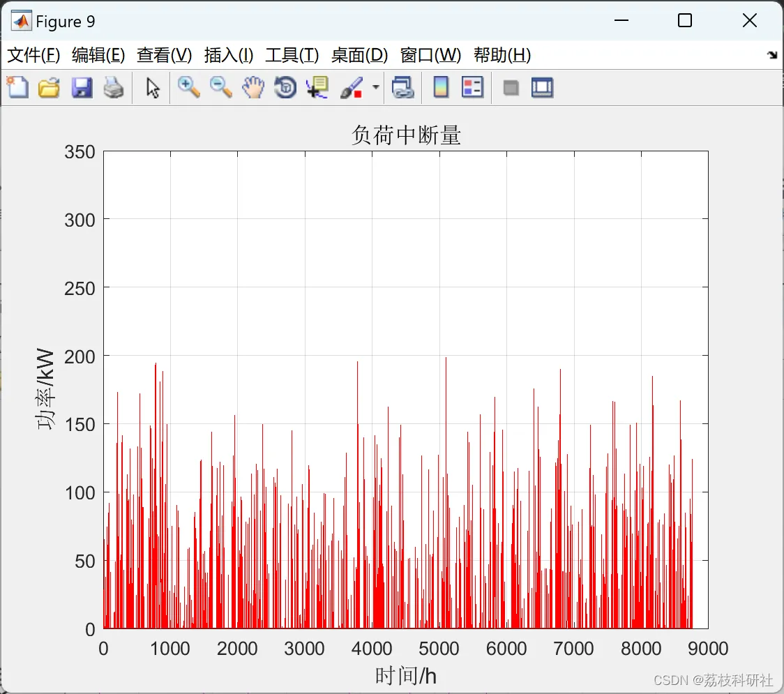Hide plot tools using the gray square icon

511,88
